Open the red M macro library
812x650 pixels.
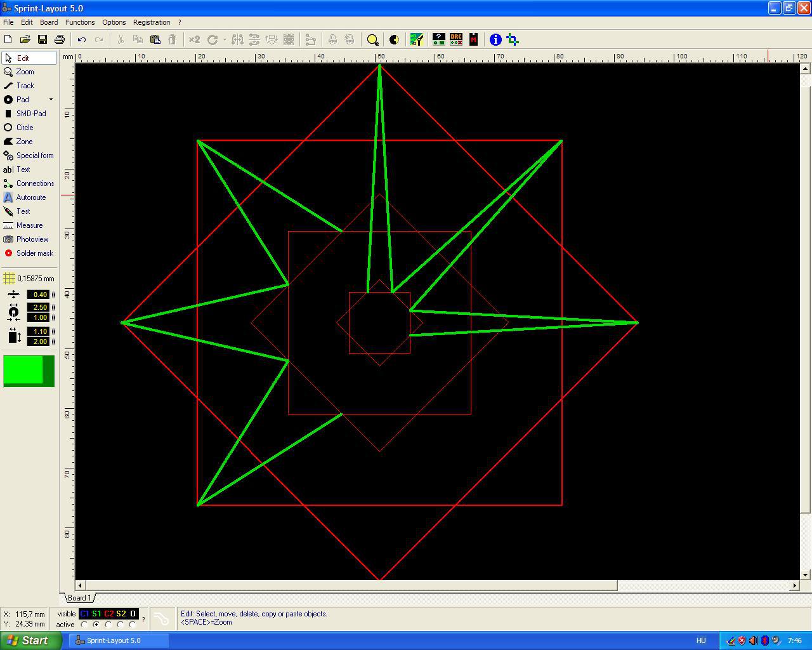tap(473, 39)
